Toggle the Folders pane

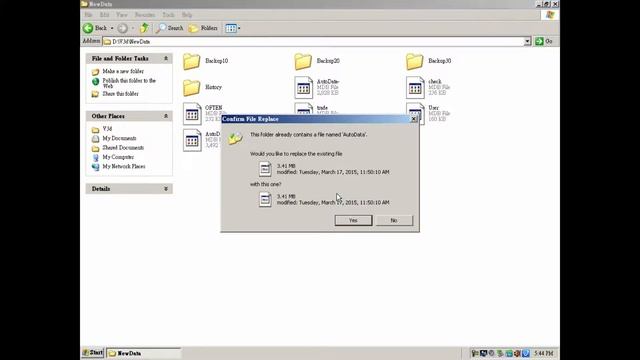pyautogui.click(x=203, y=28)
